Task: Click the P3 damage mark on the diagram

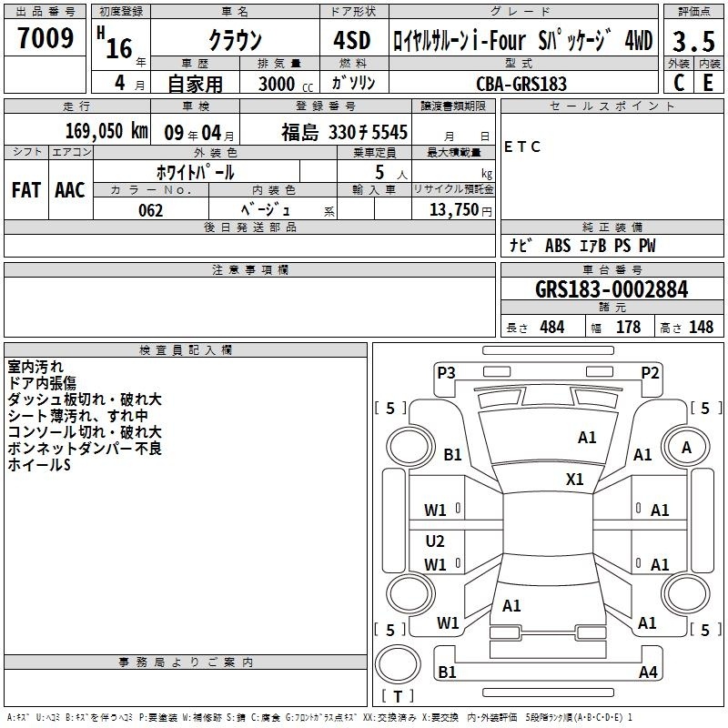Action: (x=446, y=371)
